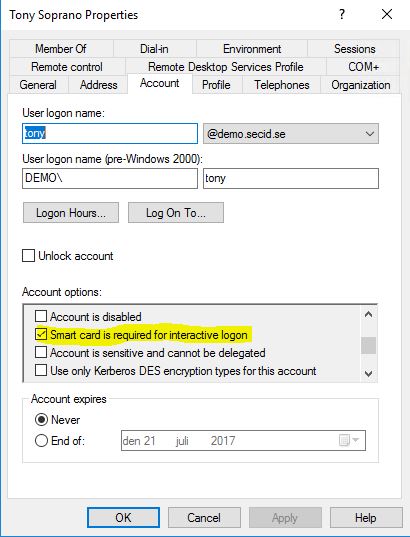Switch to the Member Of tab
Image resolution: width=410 pixels, height=537 pixels.
[x=61, y=49]
